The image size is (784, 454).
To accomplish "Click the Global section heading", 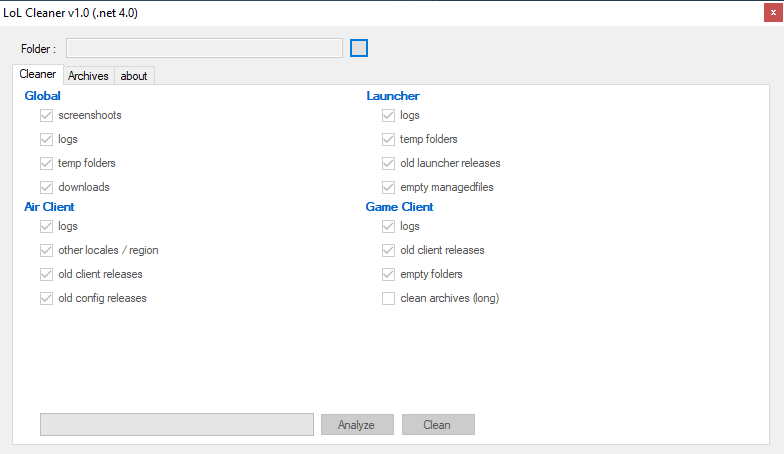I will pyautogui.click(x=42, y=96).
